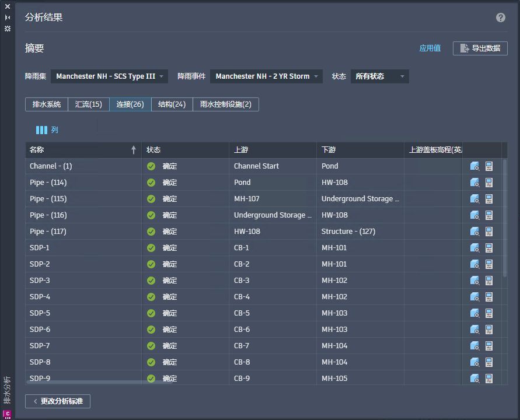Select the Pipe - (116) row name
The image size is (520, 420).
click(x=48, y=215)
